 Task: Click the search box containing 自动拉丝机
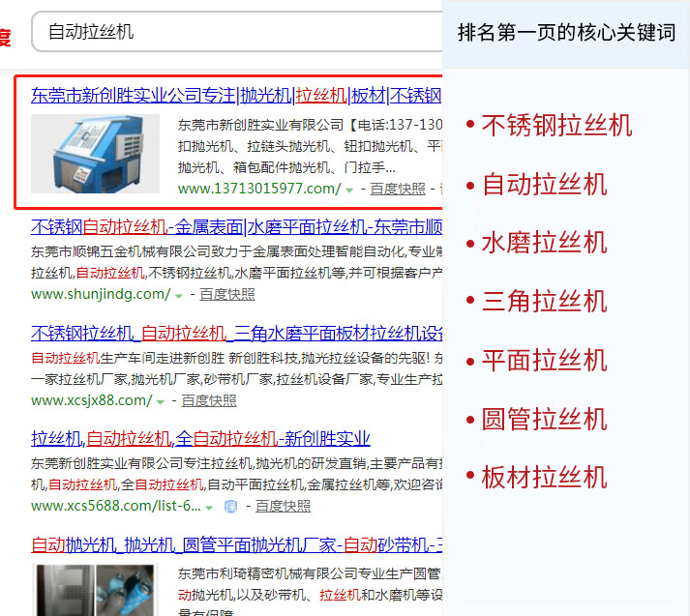[x=237, y=32]
